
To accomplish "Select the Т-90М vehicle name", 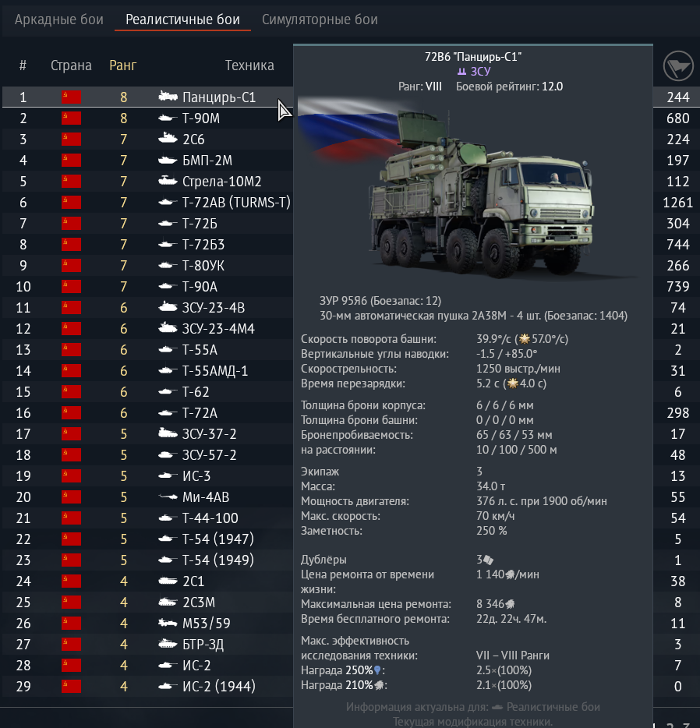I will pos(201,118).
